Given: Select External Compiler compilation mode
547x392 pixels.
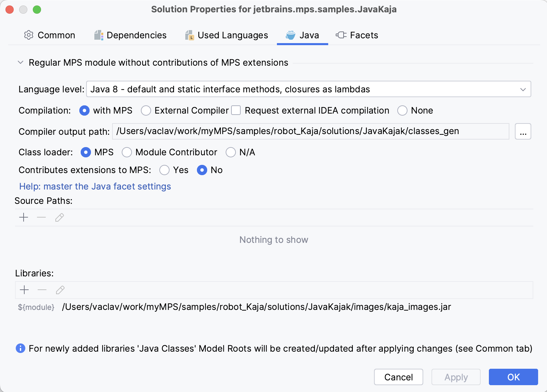Looking at the screenshot, I should pyautogui.click(x=146, y=110).
